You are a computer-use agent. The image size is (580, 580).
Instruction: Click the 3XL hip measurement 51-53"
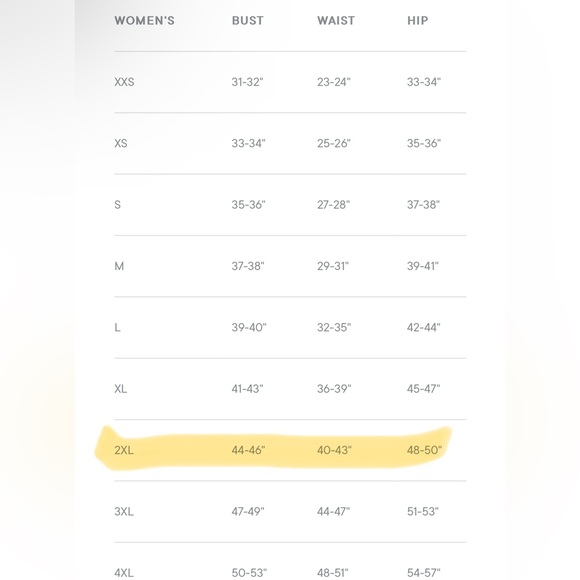423,512
